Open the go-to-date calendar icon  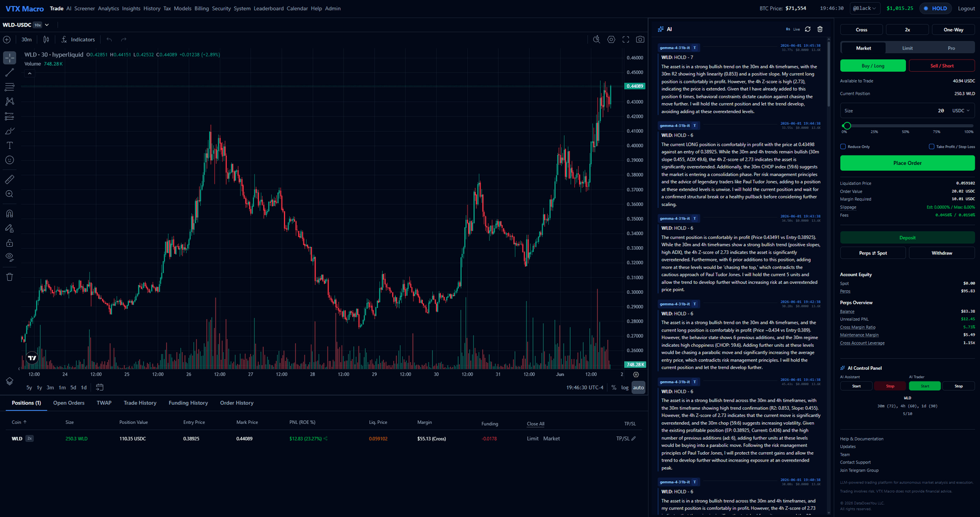[100, 387]
